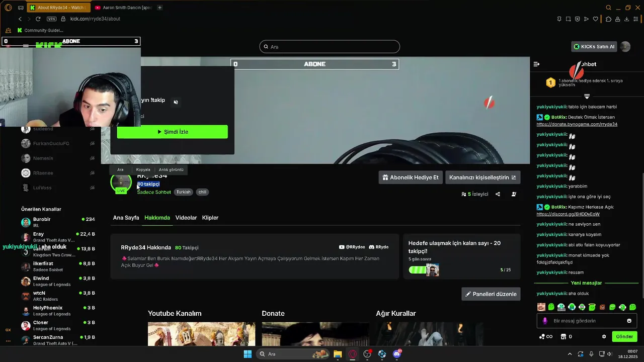This screenshot has height=362, width=644.
Task: Open the donate.bynogame.com link in chat
Action: pyautogui.click(x=577, y=124)
